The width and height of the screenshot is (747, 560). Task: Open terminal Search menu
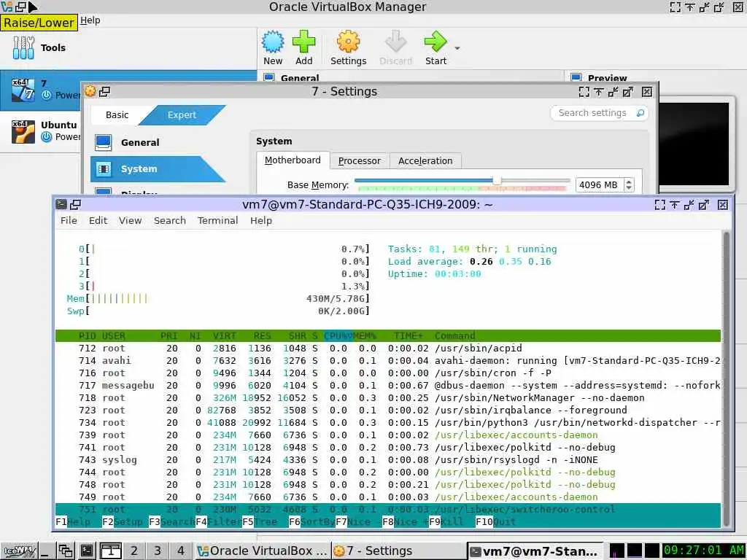pos(169,220)
